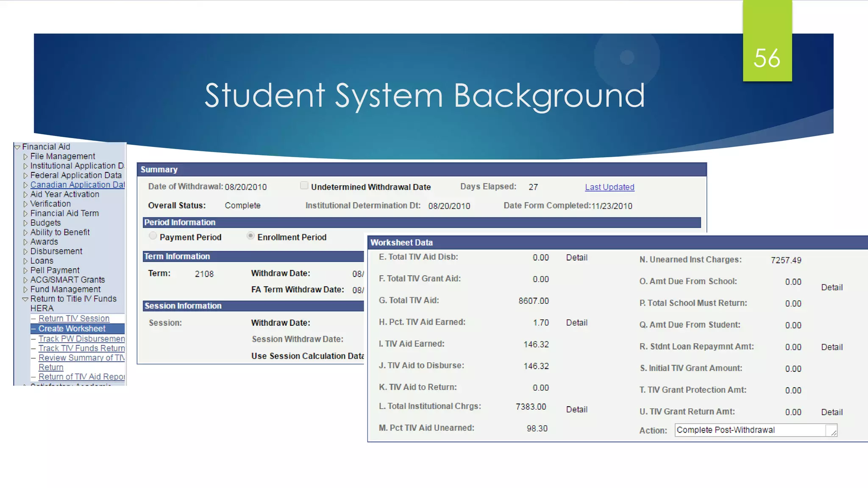
Task: Click the Summary section header
Action: pyautogui.click(x=422, y=169)
